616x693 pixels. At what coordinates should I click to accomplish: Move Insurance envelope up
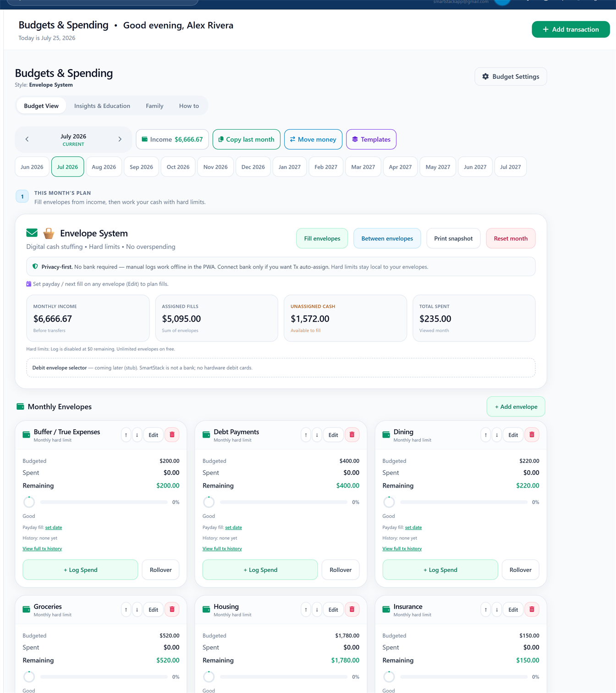point(486,609)
